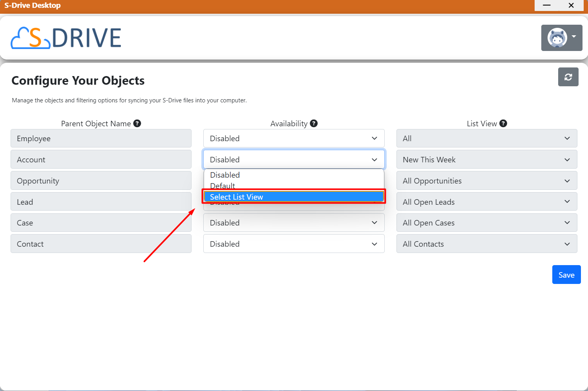Click the S-Drive cloud logo
The width and height of the screenshot is (588, 391).
(x=66, y=38)
